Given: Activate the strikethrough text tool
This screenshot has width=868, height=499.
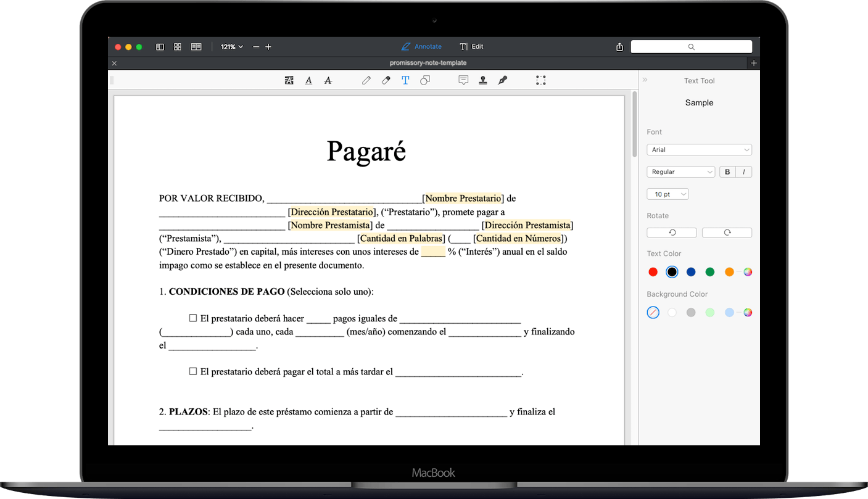Looking at the screenshot, I should coord(328,80).
